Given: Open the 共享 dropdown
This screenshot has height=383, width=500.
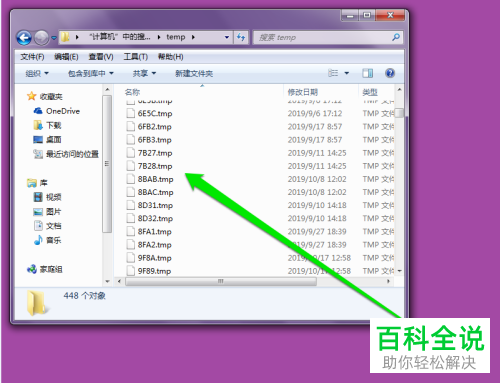Looking at the screenshot, I should 144,73.
